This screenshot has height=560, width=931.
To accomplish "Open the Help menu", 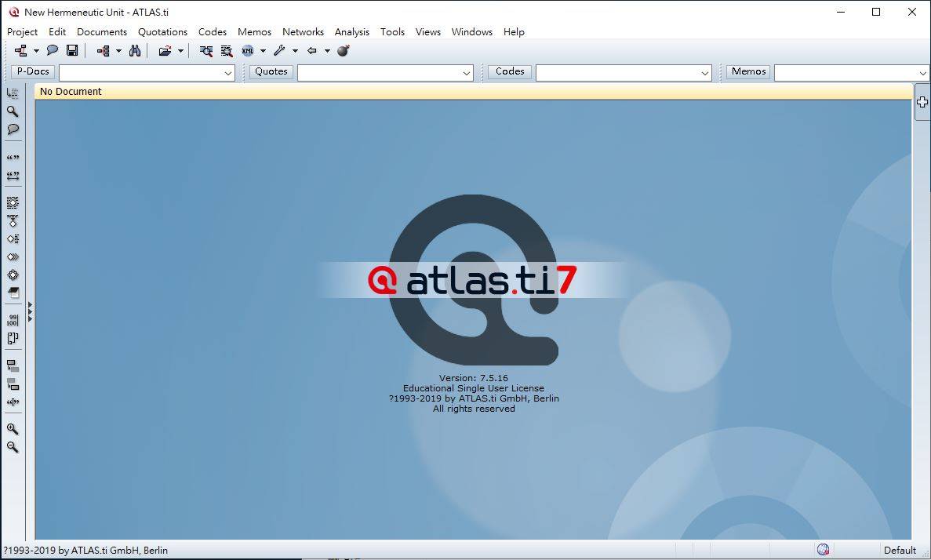I will tap(514, 32).
